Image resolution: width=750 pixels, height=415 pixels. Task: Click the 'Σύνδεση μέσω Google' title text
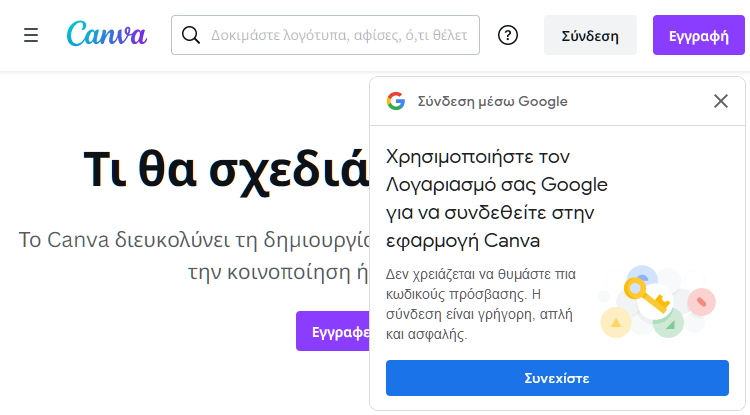(x=493, y=101)
